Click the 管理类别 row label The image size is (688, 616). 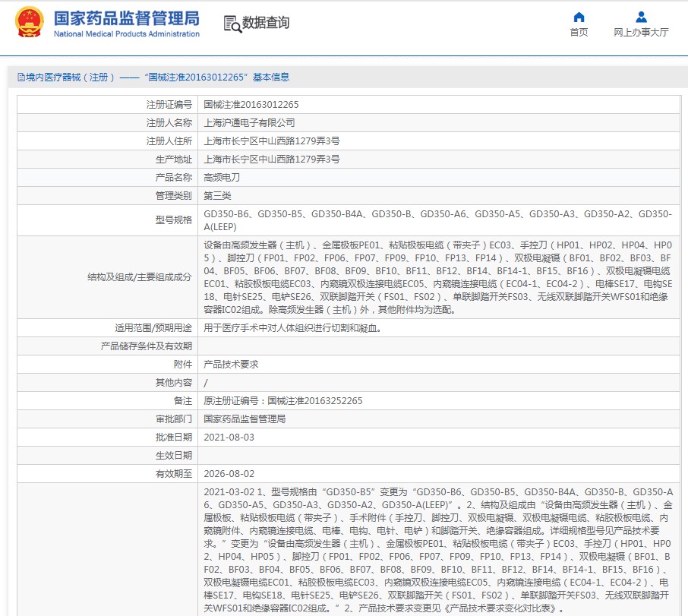(174, 196)
